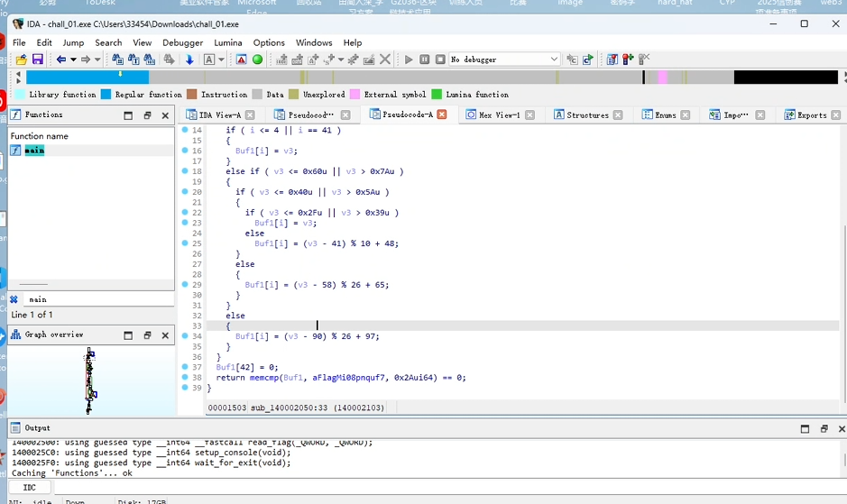Click the green circle toolbar icon
Image resolution: width=847 pixels, height=504 pixels.
tap(258, 60)
